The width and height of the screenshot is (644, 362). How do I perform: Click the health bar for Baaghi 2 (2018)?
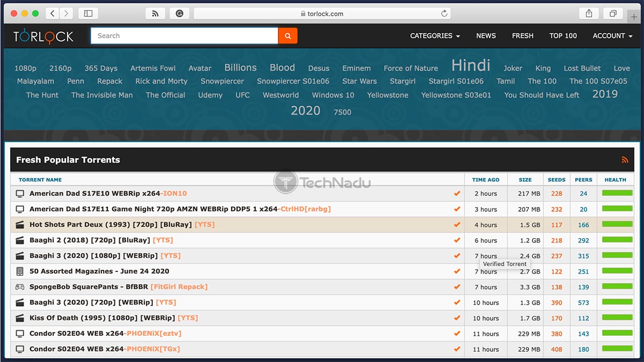[617, 240]
